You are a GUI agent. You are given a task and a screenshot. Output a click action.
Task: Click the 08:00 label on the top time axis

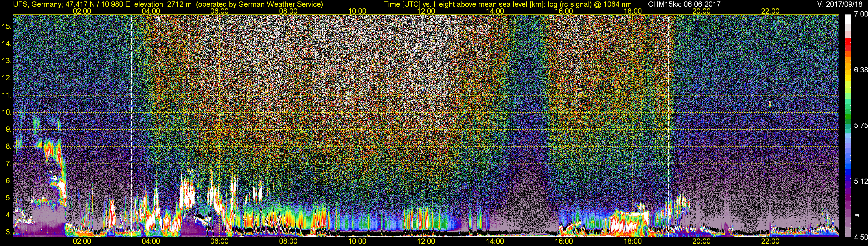(288, 11)
